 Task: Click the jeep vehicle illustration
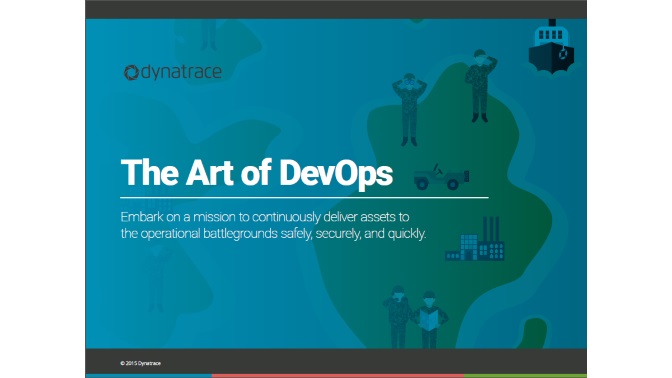coord(441,177)
